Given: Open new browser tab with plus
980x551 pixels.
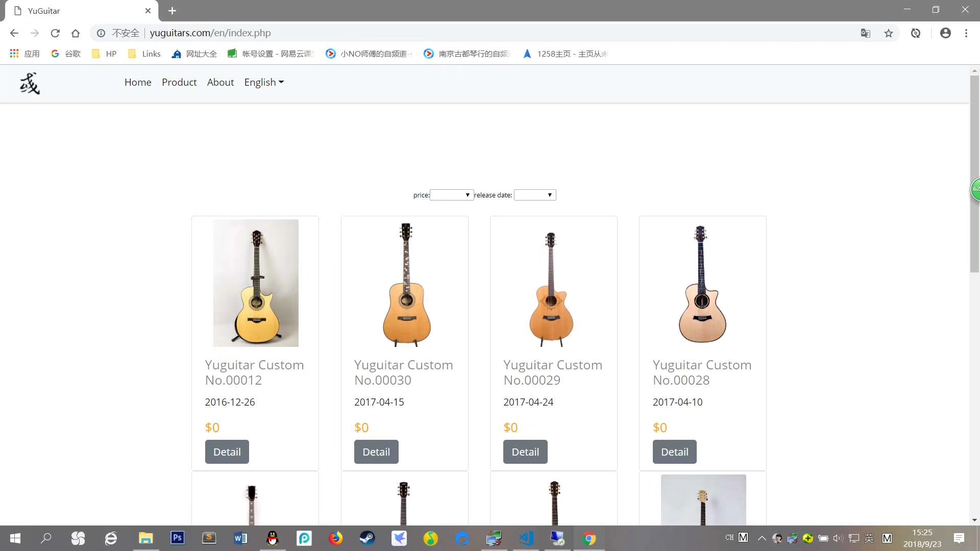Looking at the screenshot, I should coord(172,11).
